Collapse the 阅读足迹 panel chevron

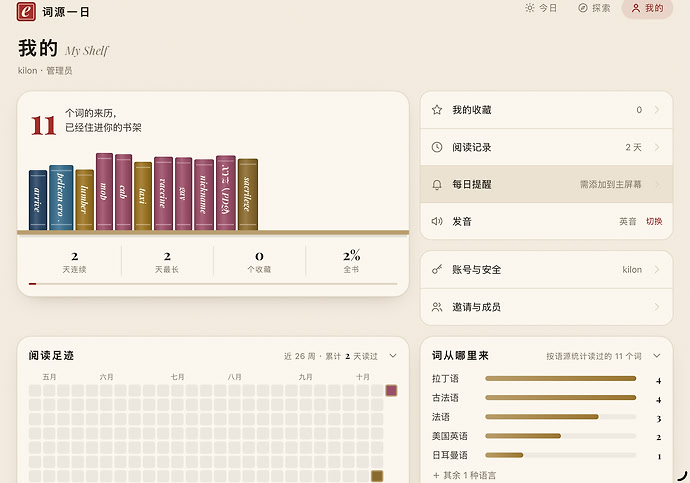(393, 355)
